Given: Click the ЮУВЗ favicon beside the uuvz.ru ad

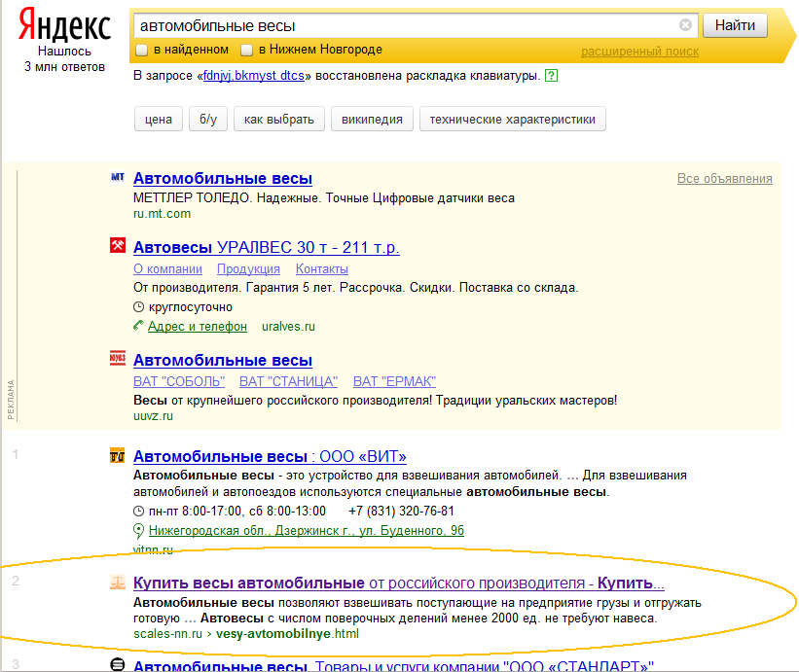Looking at the screenshot, I should tap(118, 358).
